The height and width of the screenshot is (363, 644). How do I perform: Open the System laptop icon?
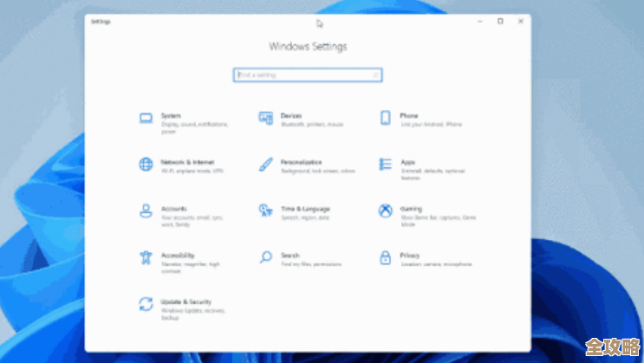click(x=146, y=119)
